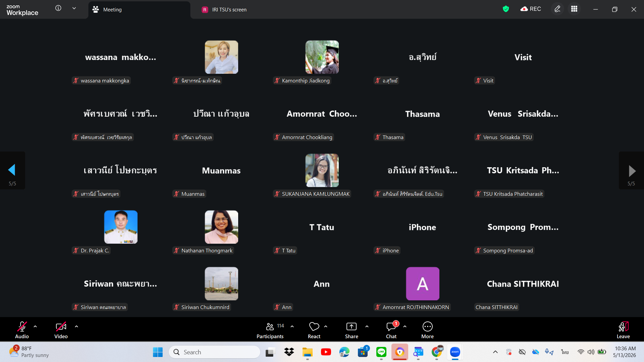Open LINE app from taskbar
This screenshot has height=362, width=644.
pos(381,352)
